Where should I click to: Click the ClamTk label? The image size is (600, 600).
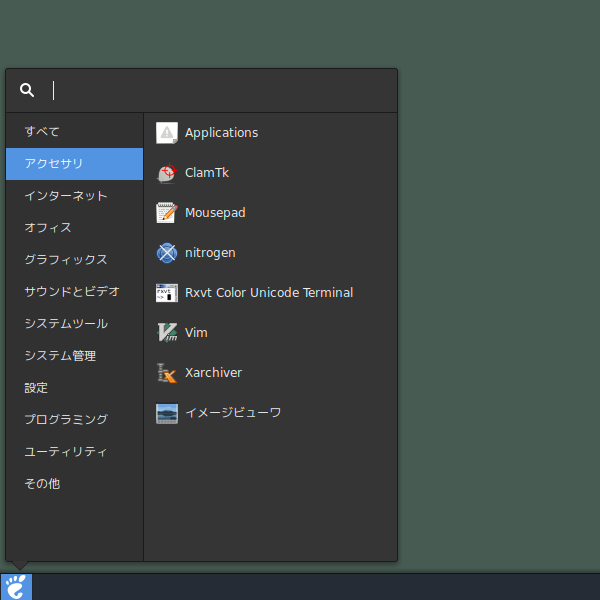207,173
